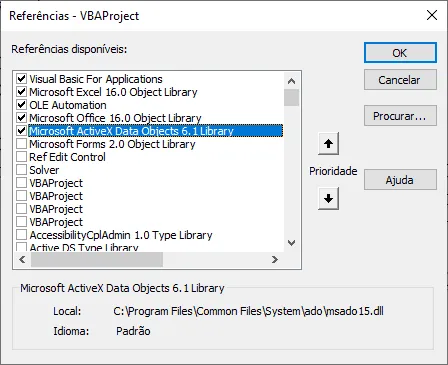Move selected reference down in priority
Viewport: 448px width, 365px height.
[x=328, y=199]
